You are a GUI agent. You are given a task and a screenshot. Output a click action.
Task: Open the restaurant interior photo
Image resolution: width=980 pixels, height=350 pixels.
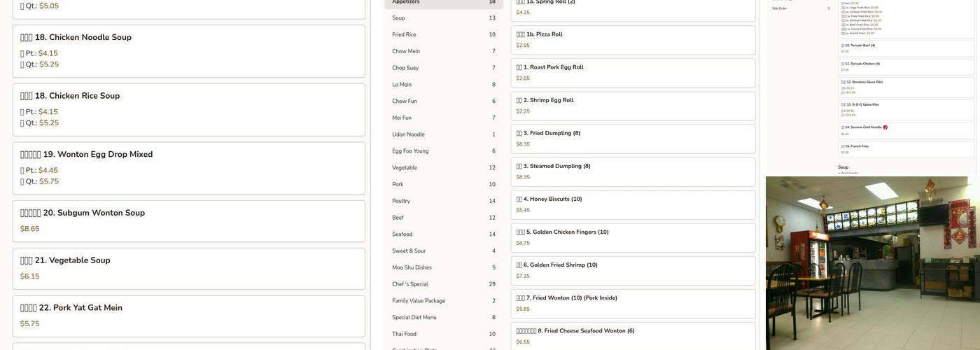[x=872, y=263]
